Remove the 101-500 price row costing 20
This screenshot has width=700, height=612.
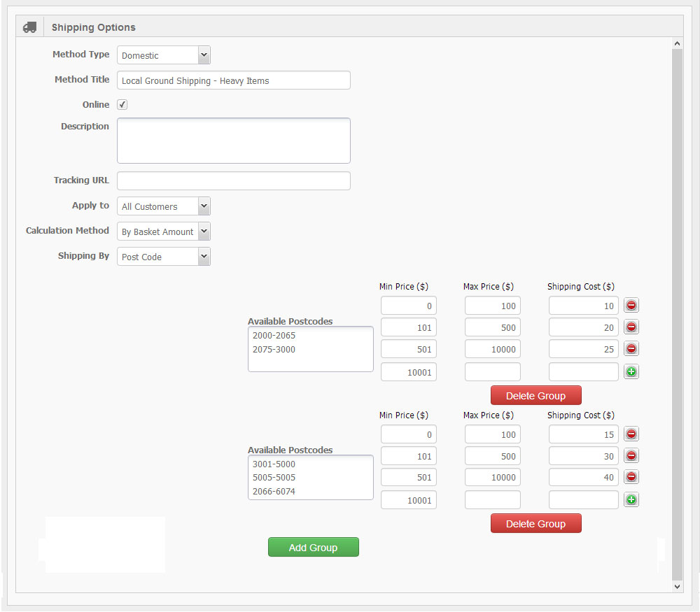(631, 327)
